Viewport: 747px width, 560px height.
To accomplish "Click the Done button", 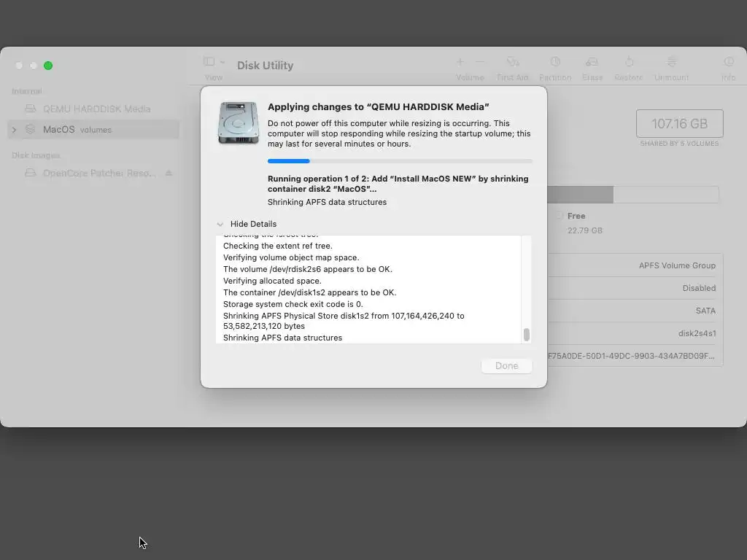I will [x=506, y=366].
